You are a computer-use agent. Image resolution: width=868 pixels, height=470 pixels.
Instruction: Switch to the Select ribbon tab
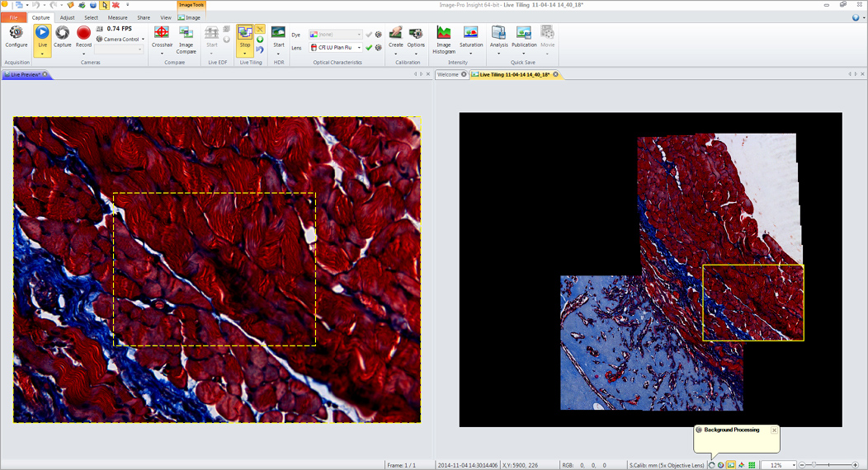92,17
